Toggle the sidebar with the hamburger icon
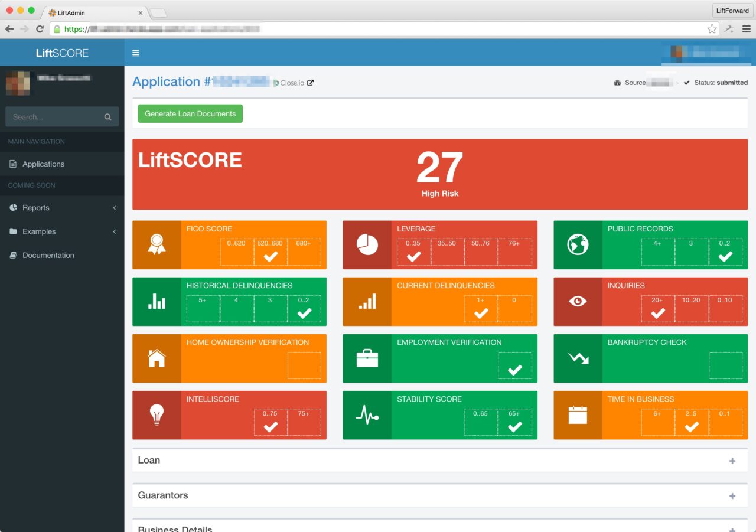This screenshot has width=756, height=532. [x=136, y=53]
